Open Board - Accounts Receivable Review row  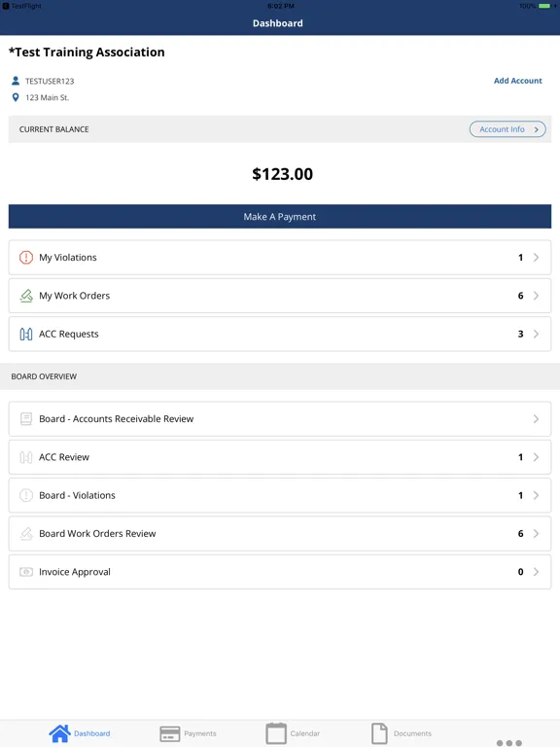[280, 419]
